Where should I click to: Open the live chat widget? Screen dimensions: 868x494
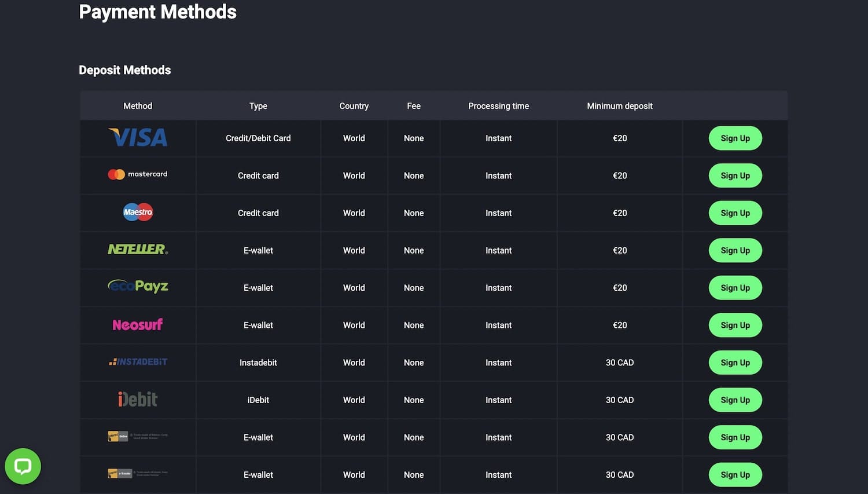pyautogui.click(x=23, y=466)
